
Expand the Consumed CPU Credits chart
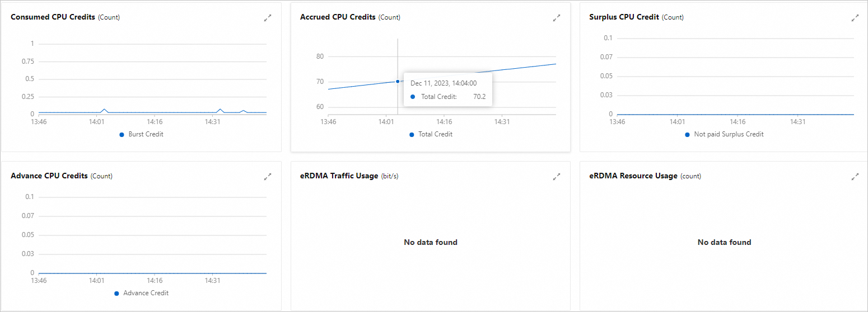click(x=268, y=18)
